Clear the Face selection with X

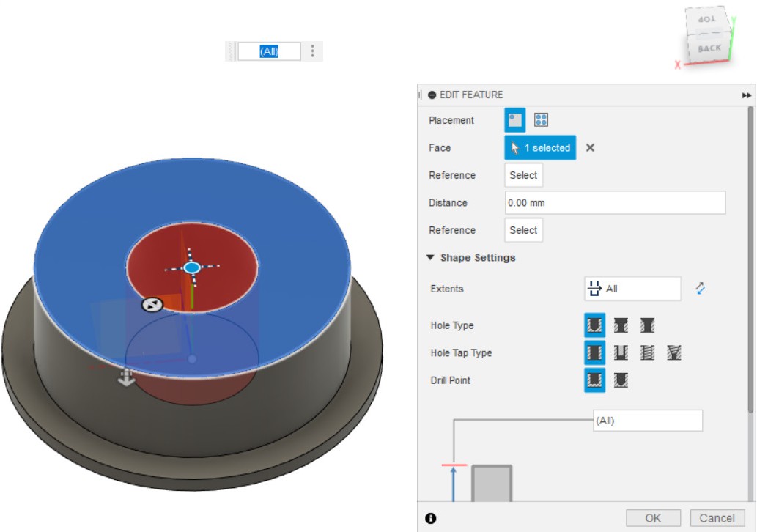[590, 148]
